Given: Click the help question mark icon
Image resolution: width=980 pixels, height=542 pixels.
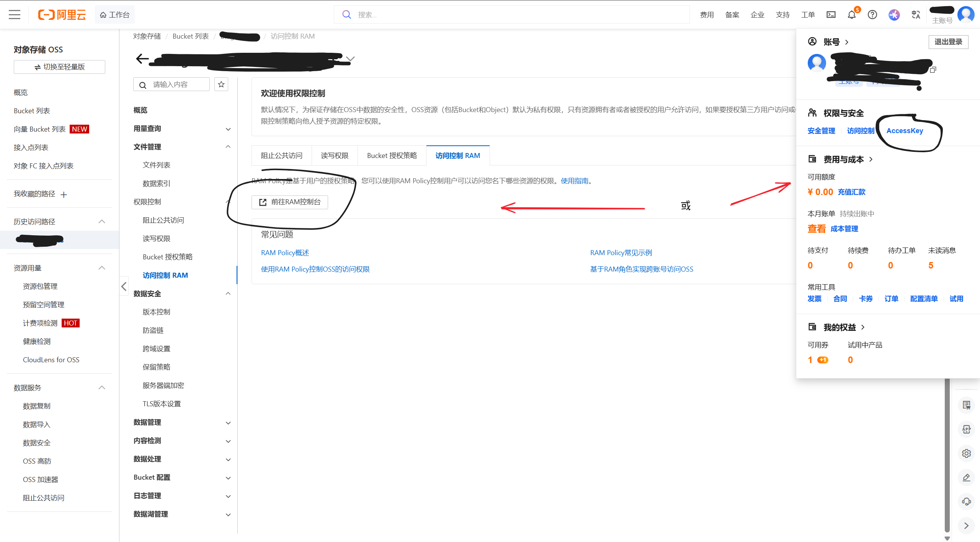Looking at the screenshot, I should click(x=872, y=15).
